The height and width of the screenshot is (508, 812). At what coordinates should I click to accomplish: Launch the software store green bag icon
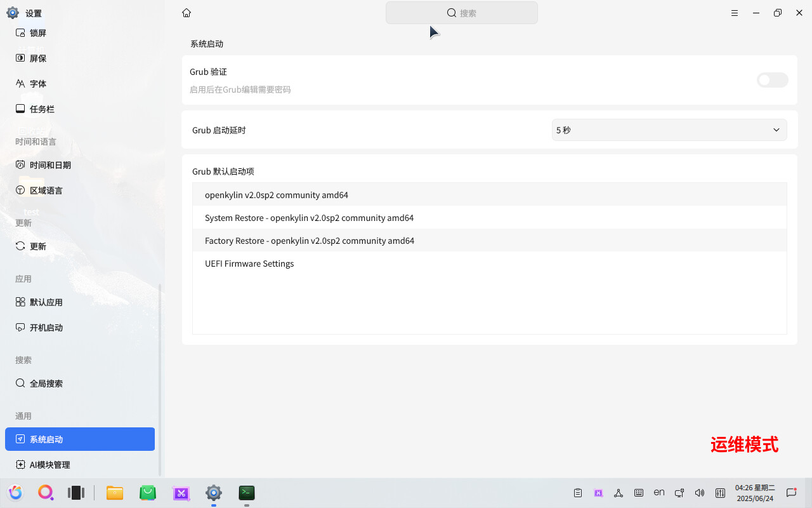148,493
